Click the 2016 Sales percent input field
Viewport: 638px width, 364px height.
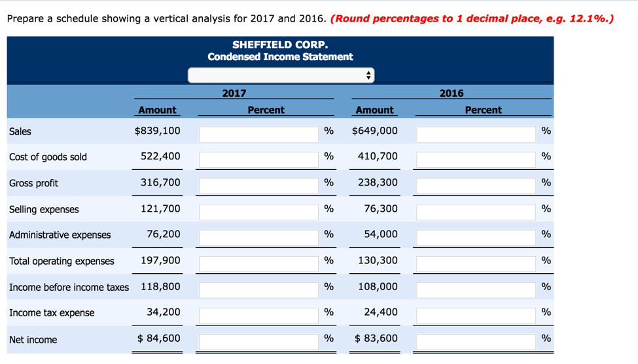point(476,133)
